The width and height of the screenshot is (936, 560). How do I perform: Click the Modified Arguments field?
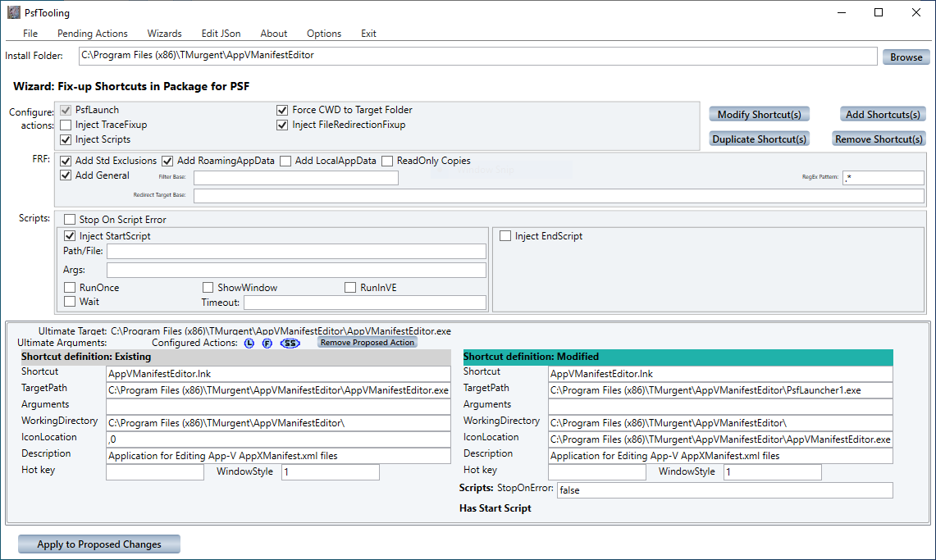click(x=720, y=407)
